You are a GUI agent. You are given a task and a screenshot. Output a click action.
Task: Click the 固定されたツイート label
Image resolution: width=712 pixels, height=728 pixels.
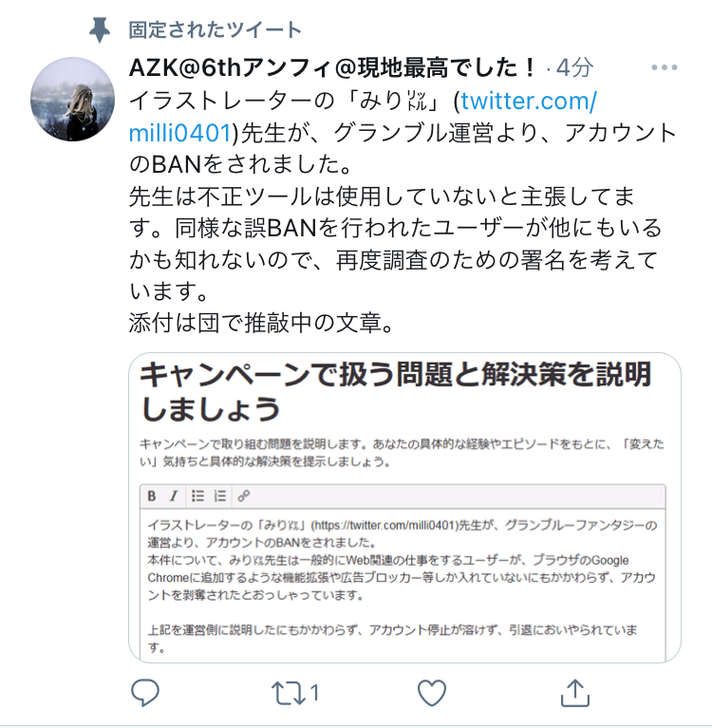click(215, 30)
